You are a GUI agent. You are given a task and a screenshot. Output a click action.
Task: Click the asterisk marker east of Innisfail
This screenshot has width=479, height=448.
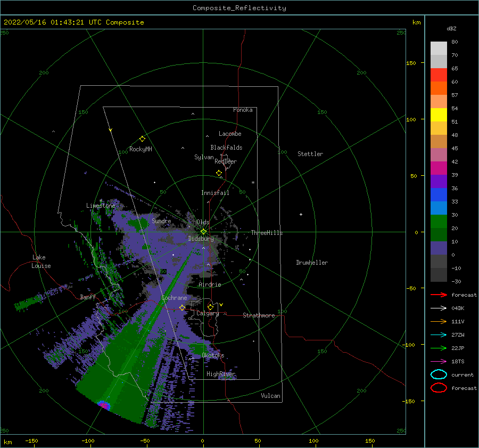253,183
